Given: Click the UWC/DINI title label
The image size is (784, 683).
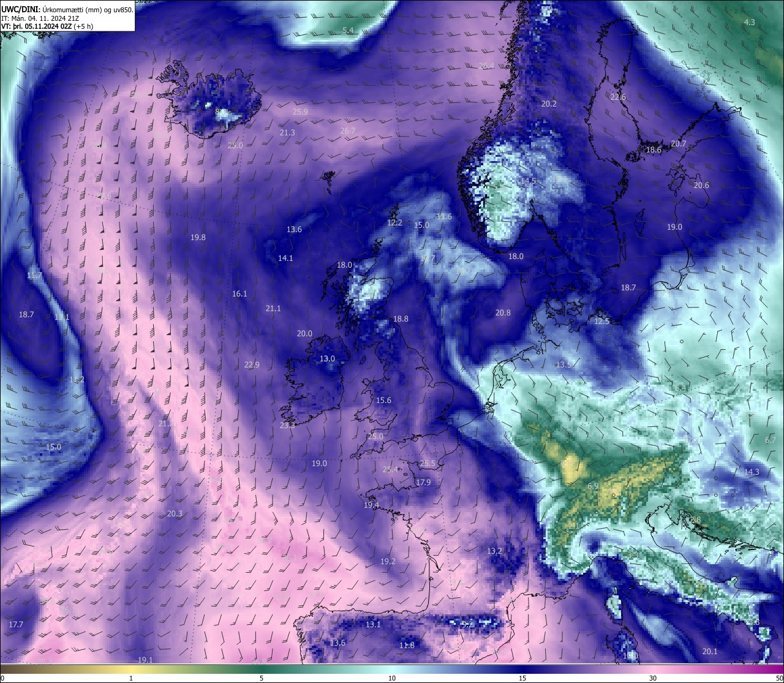Looking at the screenshot, I should pos(21,10).
